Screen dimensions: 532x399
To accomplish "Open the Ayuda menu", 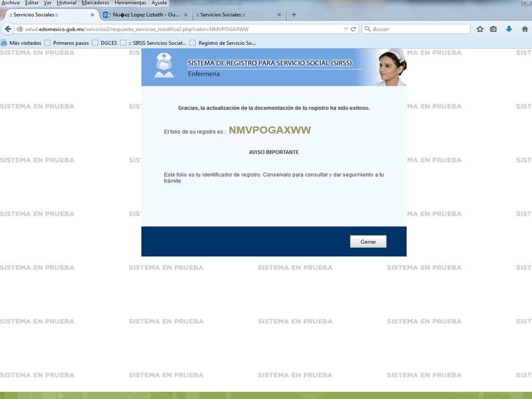I will (159, 3).
